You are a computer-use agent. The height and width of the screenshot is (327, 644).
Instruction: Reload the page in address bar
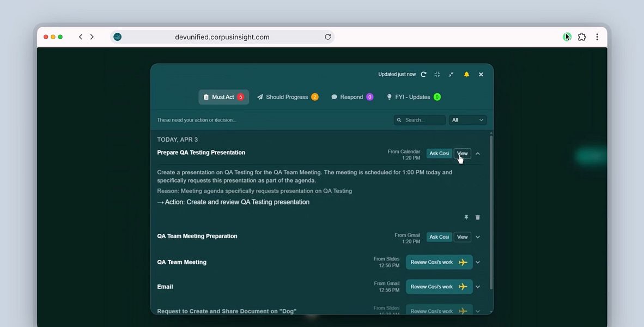coord(328,37)
